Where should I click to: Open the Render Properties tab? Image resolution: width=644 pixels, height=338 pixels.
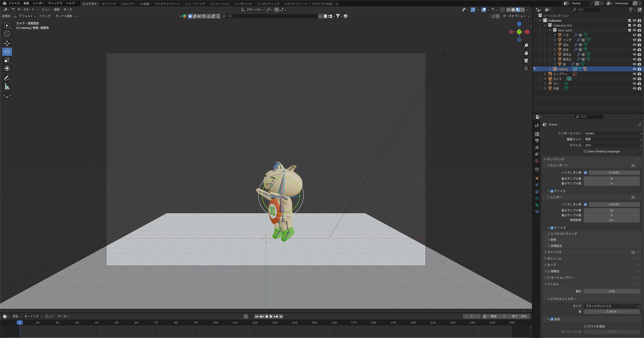[537, 134]
